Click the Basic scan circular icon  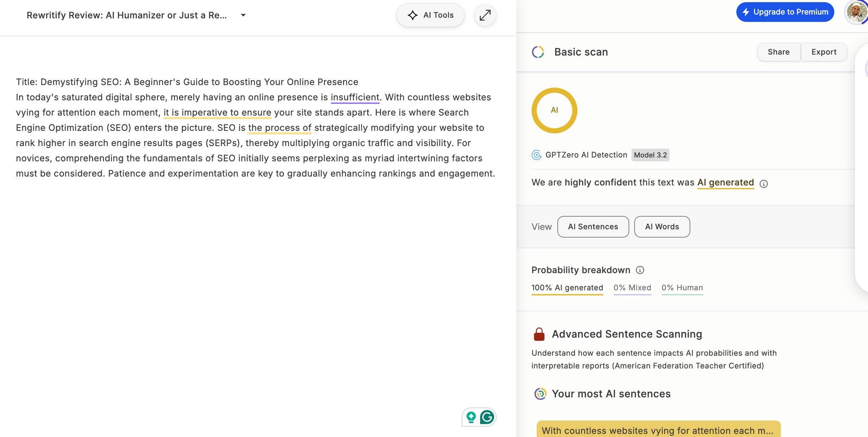click(538, 52)
